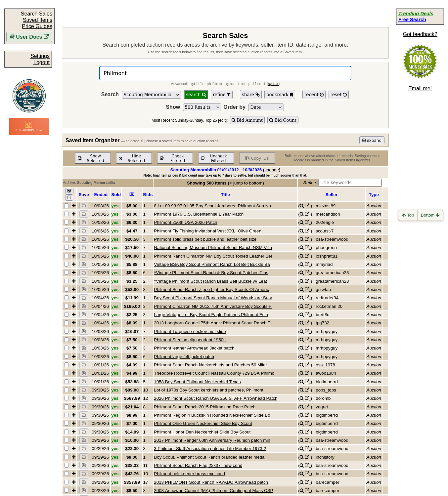Open the refine filter options

pyautogui.click(x=222, y=95)
